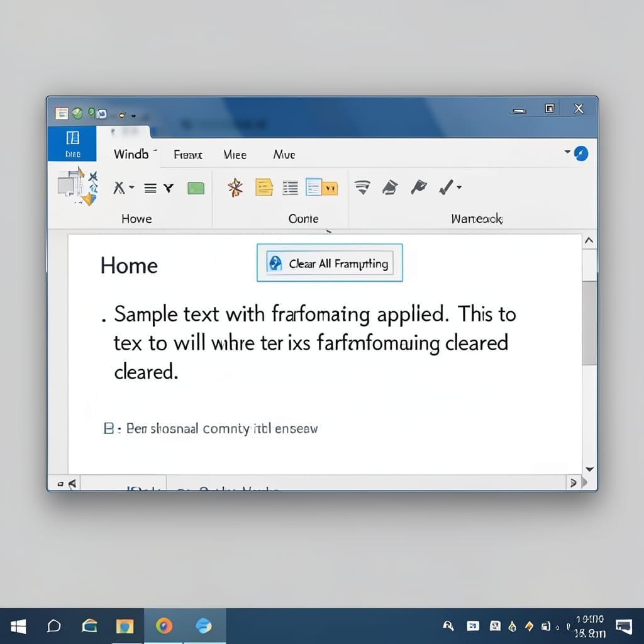Click the orange star clear-formatting icon
Screen dimensions: 644x644
click(235, 187)
